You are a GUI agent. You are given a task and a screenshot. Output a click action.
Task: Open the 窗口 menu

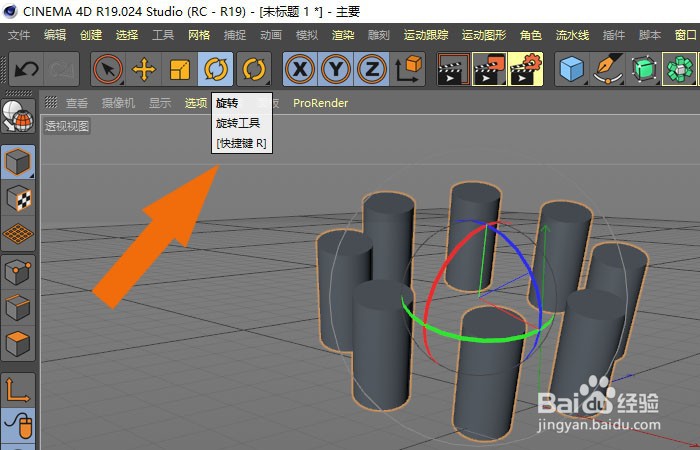pos(686,35)
